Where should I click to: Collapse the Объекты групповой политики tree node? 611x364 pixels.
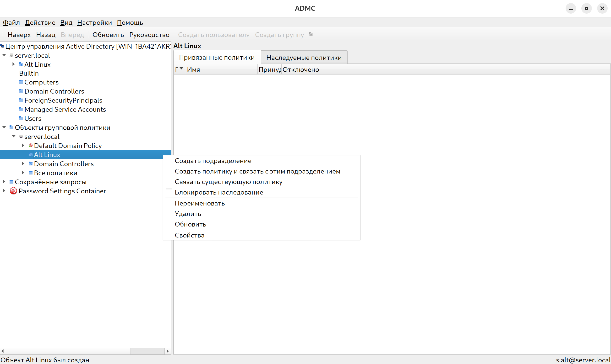point(4,127)
